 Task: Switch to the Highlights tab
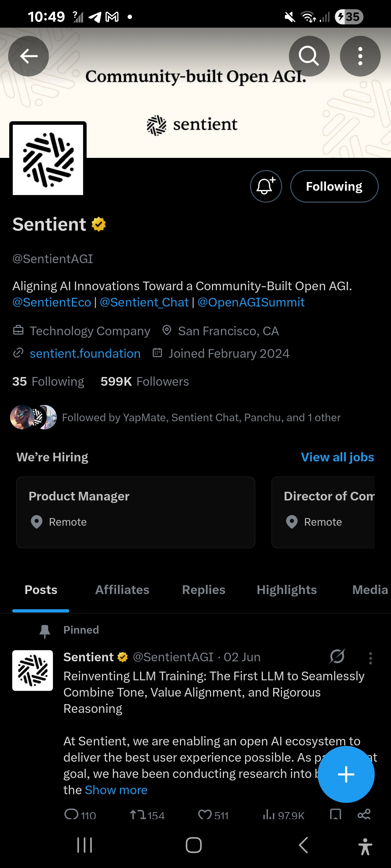point(286,590)
